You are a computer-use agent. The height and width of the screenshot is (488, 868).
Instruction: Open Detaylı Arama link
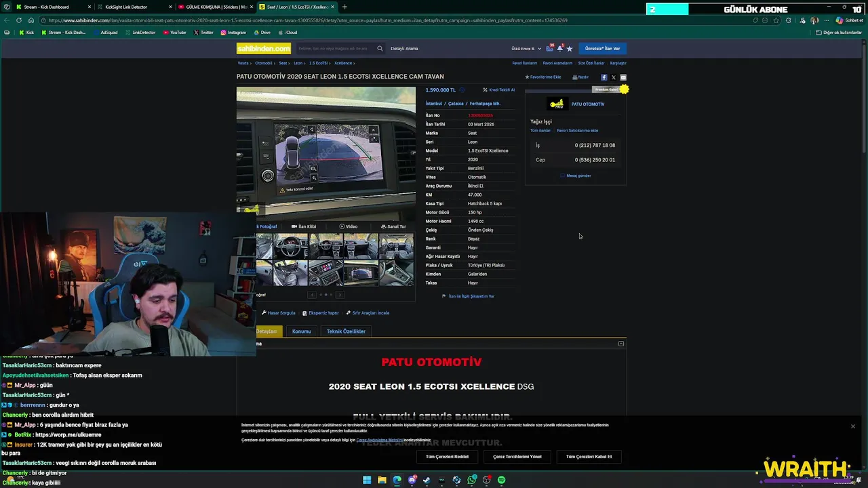(404, 48)
